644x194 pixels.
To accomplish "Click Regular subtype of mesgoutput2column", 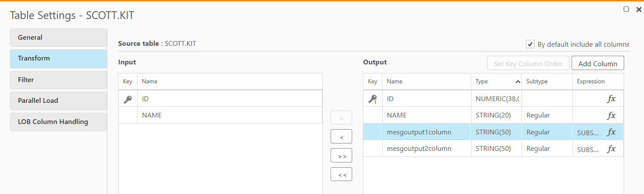I will (x=547, y=149).
